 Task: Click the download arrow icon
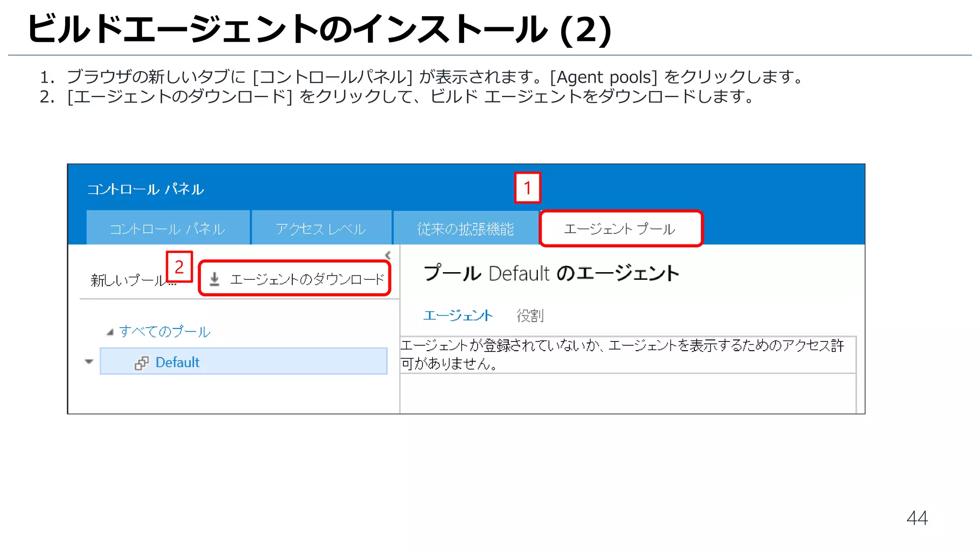215,279
